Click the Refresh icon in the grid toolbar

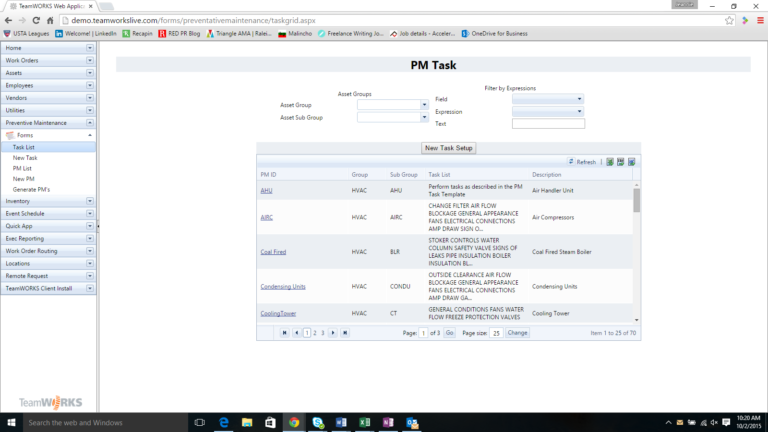coord(571,162)
